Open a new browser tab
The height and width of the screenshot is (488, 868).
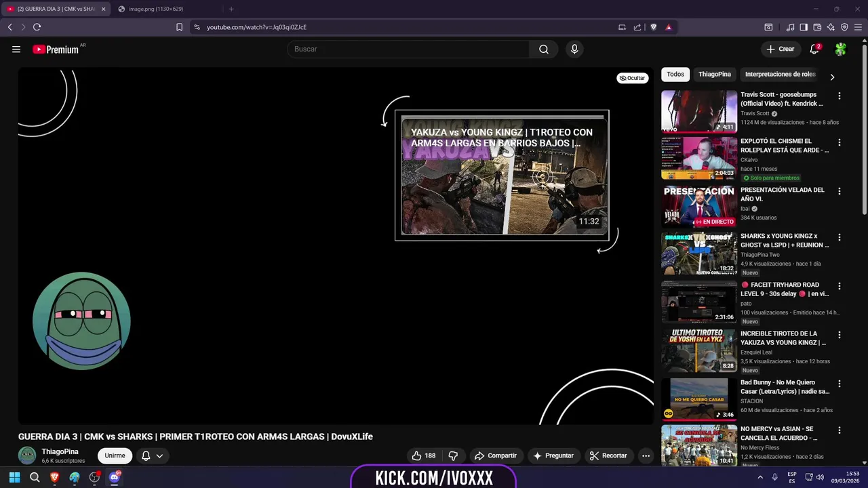pos(231,9)
